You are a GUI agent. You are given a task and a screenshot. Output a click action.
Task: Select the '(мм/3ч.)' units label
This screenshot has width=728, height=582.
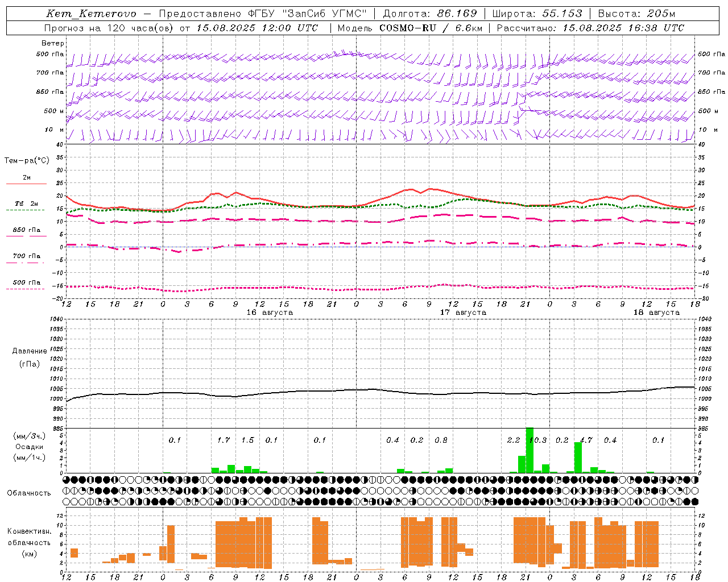point(30,436)
